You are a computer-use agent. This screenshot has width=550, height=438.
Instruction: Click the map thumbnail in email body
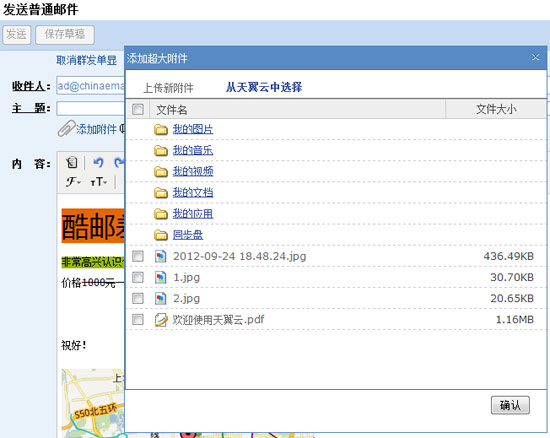93,403
